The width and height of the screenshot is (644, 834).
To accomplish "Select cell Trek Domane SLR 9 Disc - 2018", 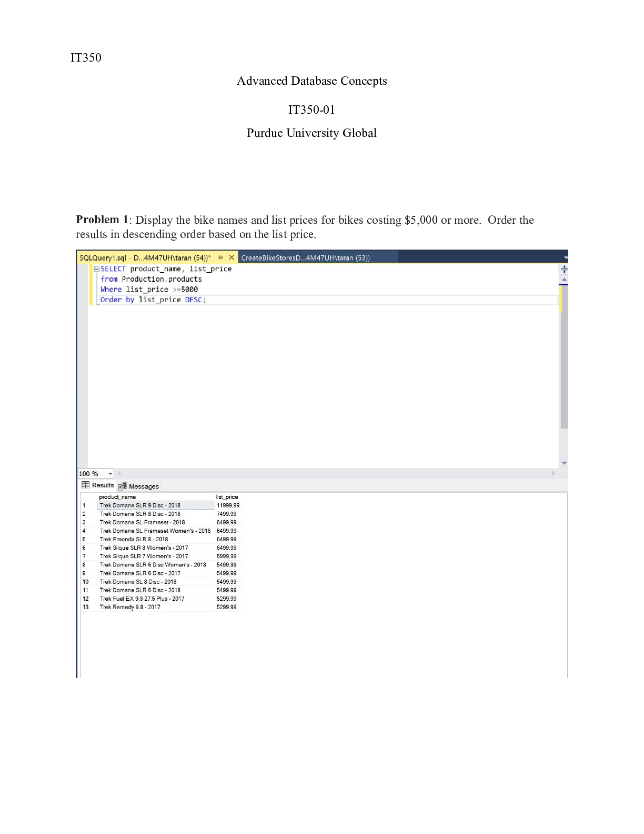I will pos(156,505).
